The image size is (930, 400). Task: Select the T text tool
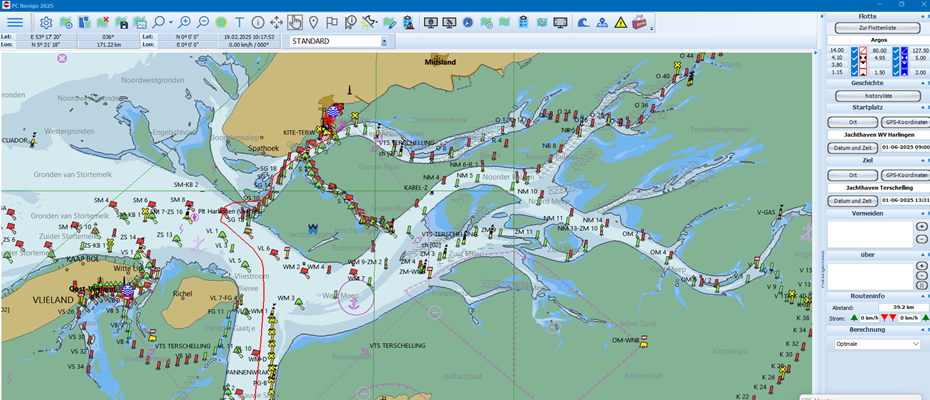[240, 23]
